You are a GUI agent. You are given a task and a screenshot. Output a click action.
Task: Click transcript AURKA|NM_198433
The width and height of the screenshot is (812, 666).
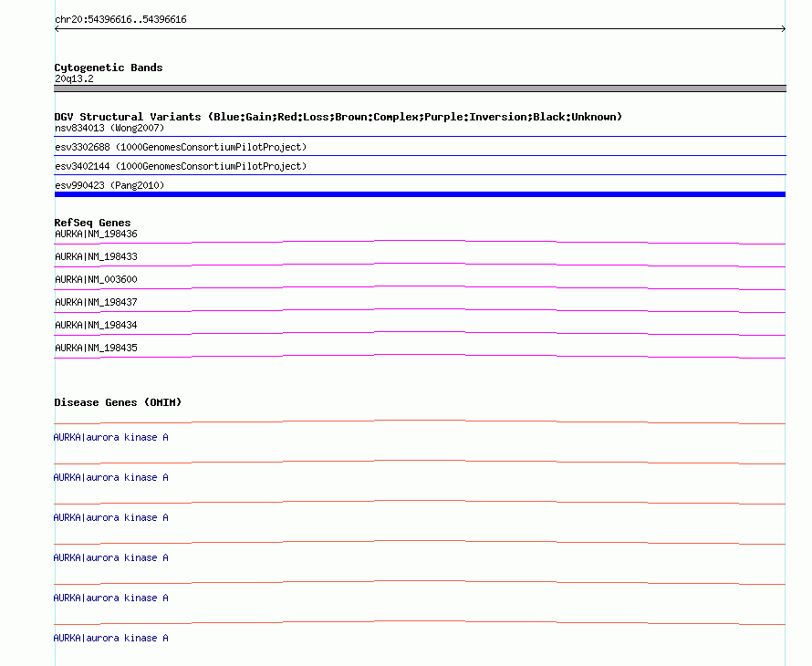pyautogui.click(x=96, y=256)
